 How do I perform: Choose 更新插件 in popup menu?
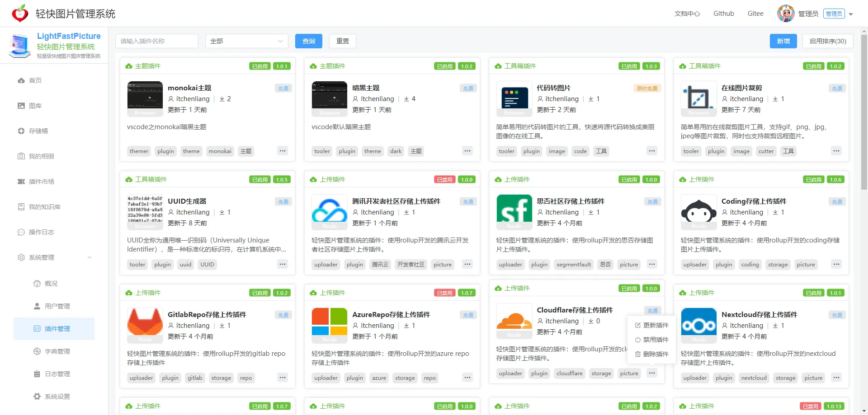tap(651, 325)
